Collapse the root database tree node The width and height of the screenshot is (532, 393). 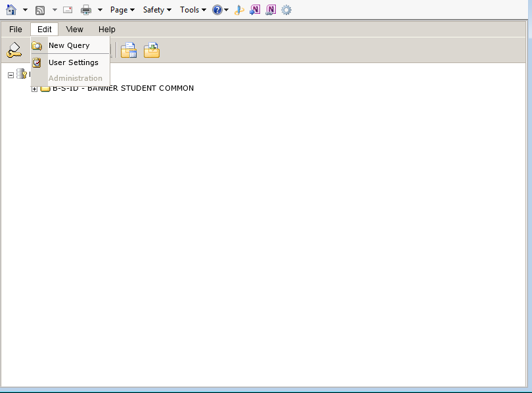pos(11,75)
